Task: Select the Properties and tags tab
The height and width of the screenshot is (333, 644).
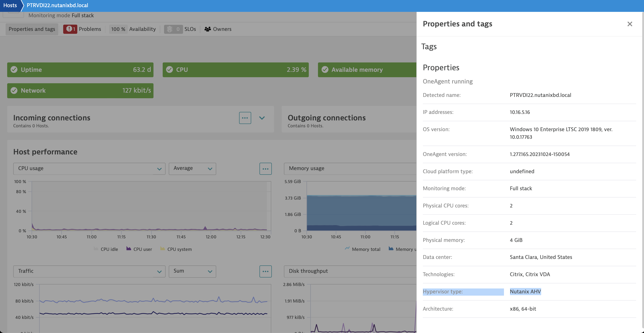Action: click(x=32, y=29)
